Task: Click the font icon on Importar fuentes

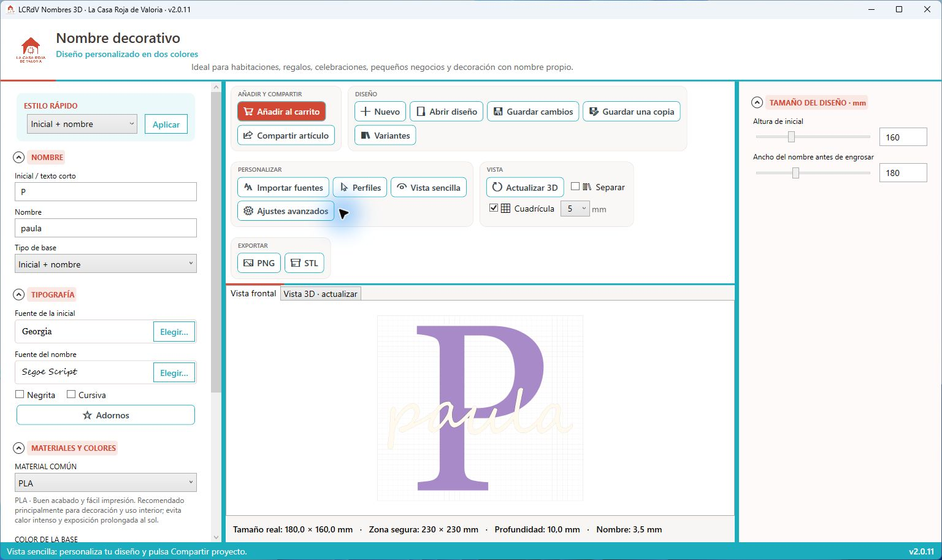Action: coord(248,188)
